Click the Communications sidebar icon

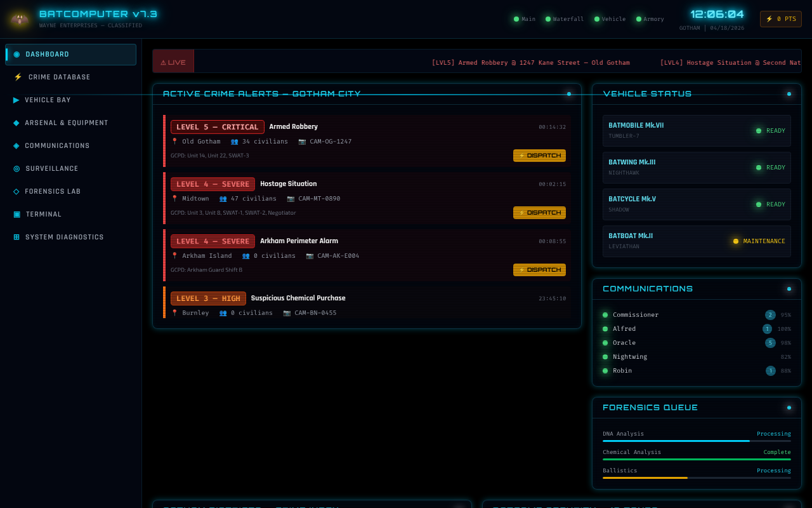coord(16,145)
